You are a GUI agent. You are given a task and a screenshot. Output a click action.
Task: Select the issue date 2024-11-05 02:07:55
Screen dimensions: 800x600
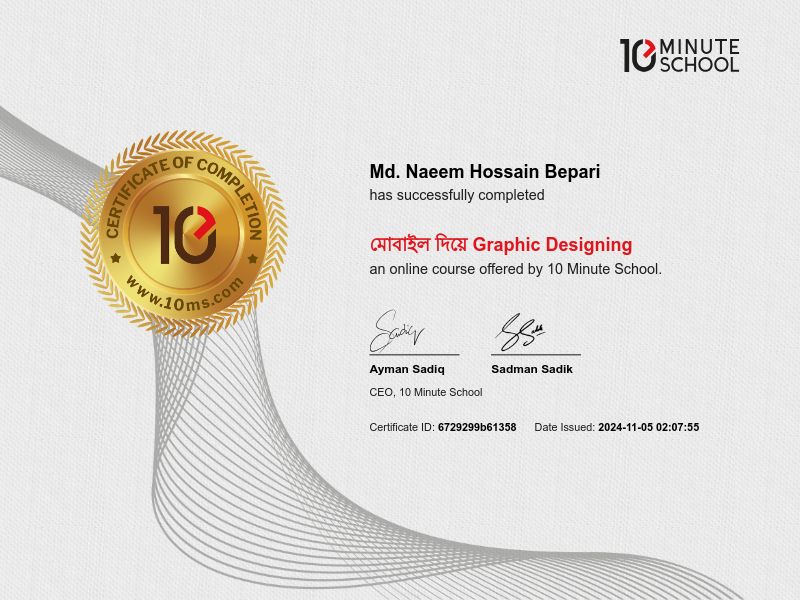tap(648, 427)
